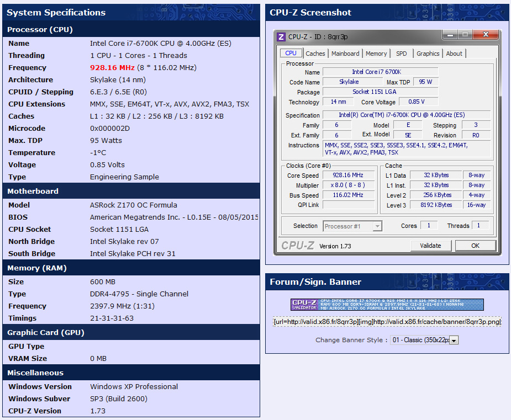Close the CPU-Z window
Image resolution: width=511 pixels, height=420 pixels.
click(x=485, y=35)
